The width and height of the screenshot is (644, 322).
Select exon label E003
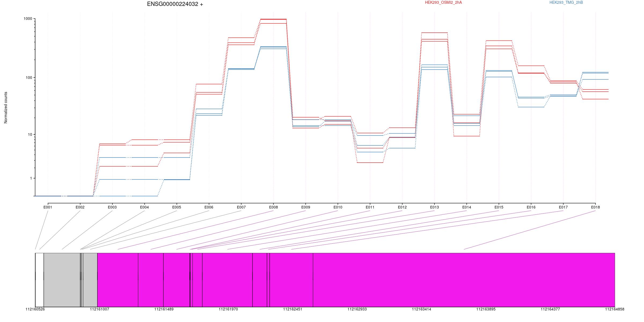coord(112,207)
